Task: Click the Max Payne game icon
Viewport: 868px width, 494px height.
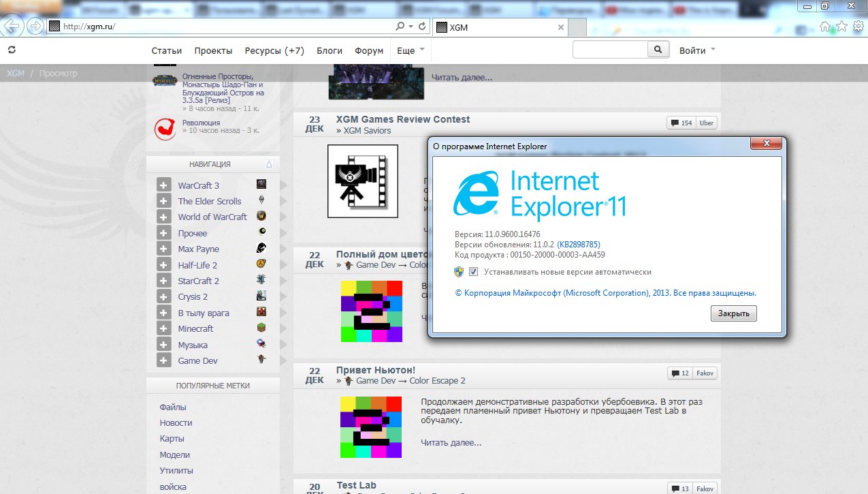Action: (261, 248)
